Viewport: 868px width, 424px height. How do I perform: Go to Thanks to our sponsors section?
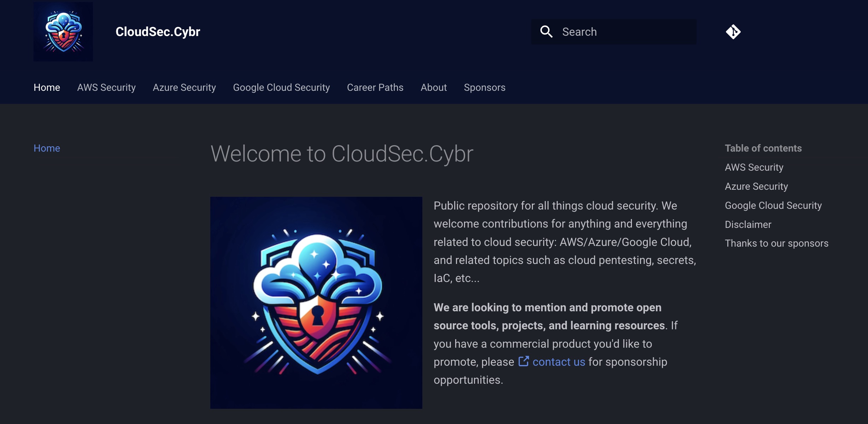tap(776, 243)
